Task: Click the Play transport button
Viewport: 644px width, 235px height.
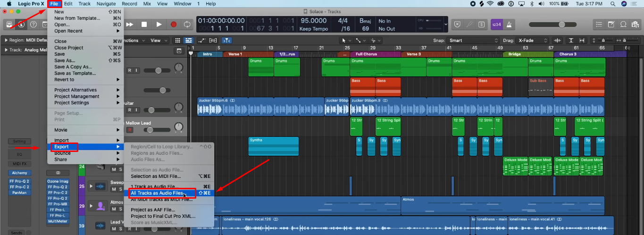Action: [x=159, y=25]
